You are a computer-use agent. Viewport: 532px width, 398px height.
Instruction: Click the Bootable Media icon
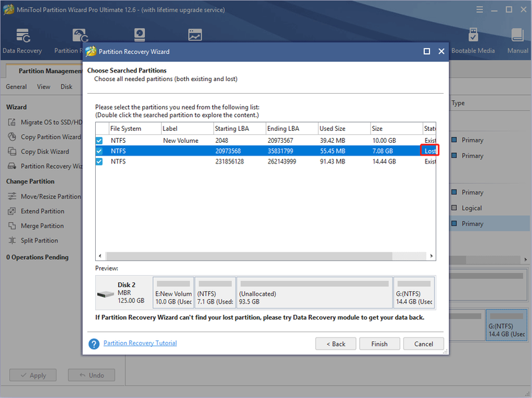(x=473, y=35)
